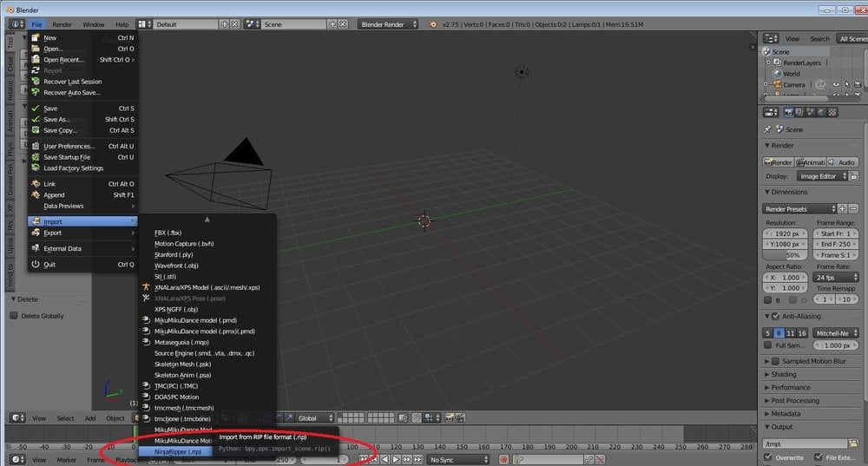Viewport: 868px width, 466px height.
Task: Click Save As menu entry
Action: pyautogui.click(x=82, y=120)
